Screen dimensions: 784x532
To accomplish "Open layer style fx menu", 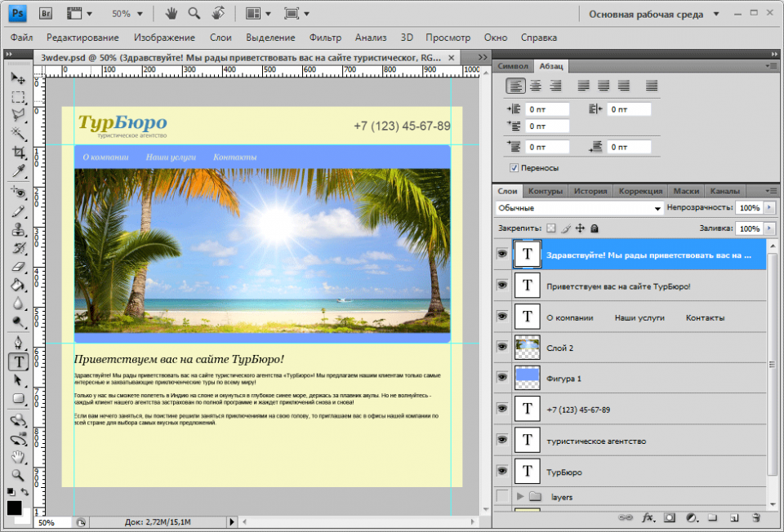I will pos(648,517).
